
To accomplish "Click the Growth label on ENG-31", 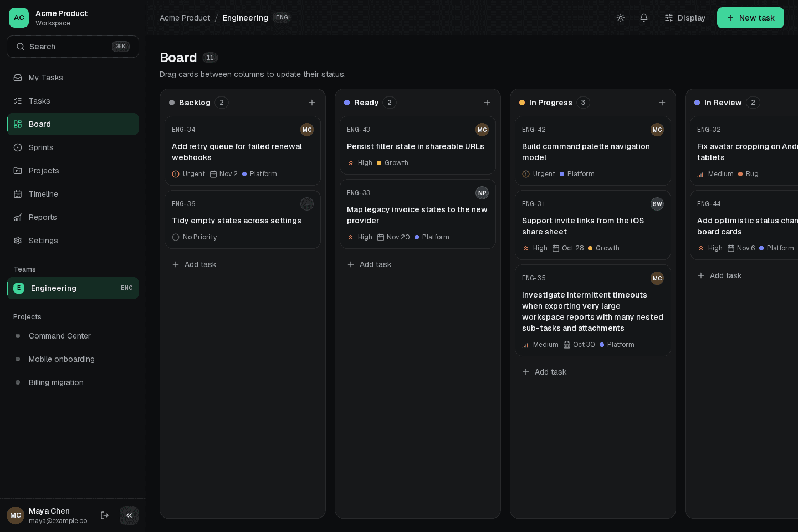I will [x=603, y=248].
